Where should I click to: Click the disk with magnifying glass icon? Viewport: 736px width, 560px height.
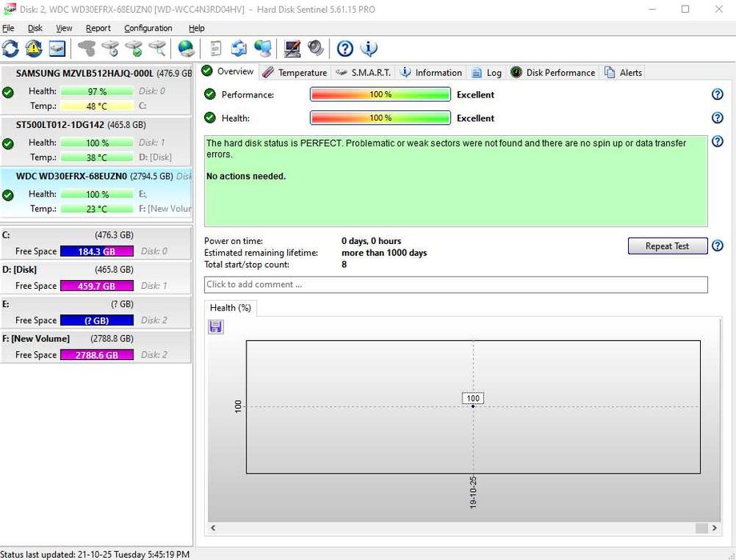(x=158, y=48)
